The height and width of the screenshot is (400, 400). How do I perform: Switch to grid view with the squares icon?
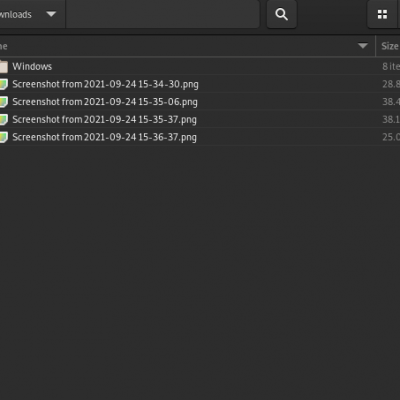coord(383,14)
